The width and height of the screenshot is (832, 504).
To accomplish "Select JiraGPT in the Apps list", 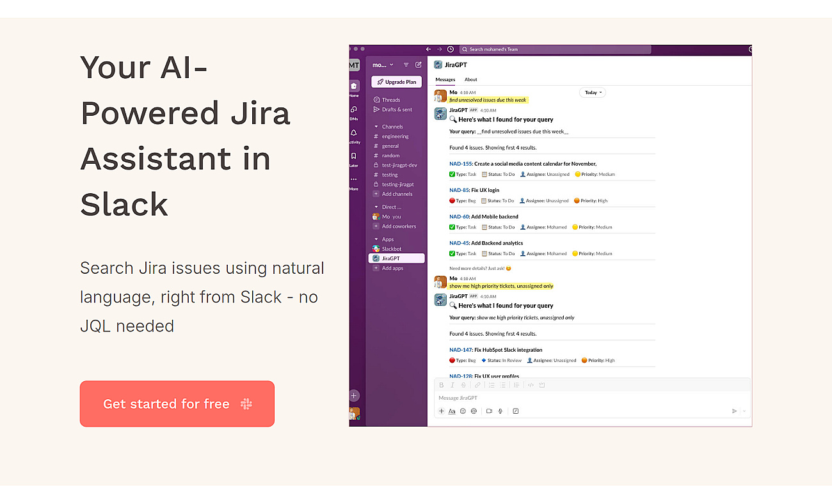I will (397, 258).
